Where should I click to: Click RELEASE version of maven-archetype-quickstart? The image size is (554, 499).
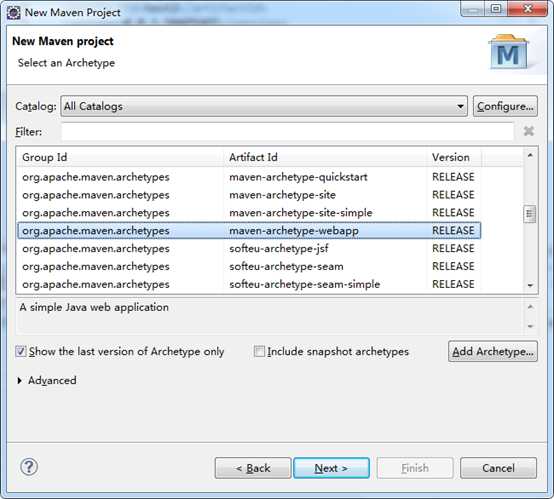[453, 177]
